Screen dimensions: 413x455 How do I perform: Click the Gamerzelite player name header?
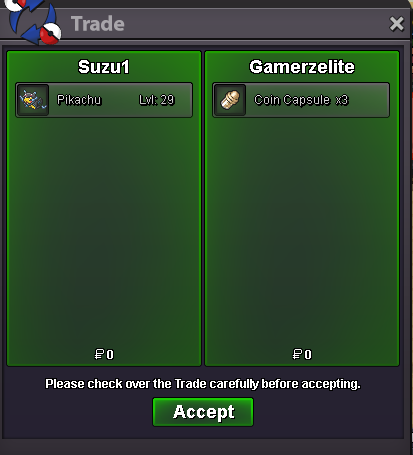302,67
